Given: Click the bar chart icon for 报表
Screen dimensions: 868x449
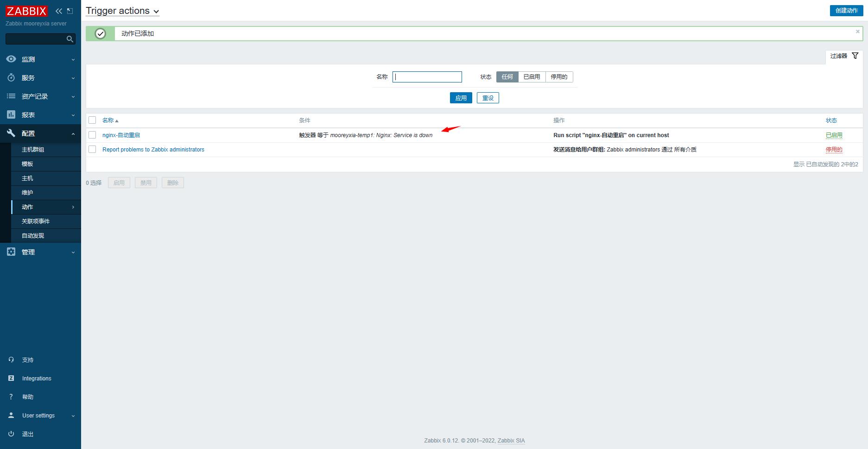Looking at the screenshot, I should (x=11, y=114).
